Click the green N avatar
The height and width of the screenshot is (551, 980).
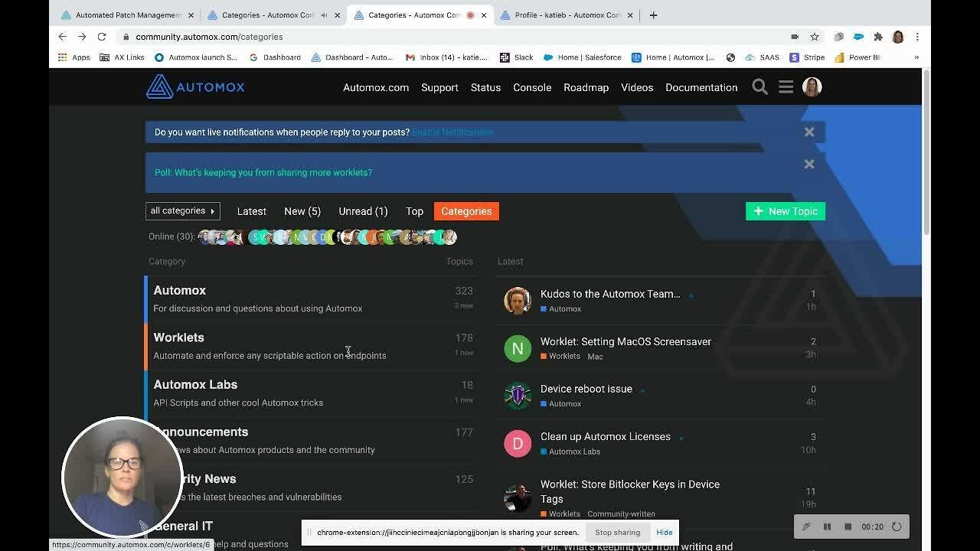[x=518, y=348]
